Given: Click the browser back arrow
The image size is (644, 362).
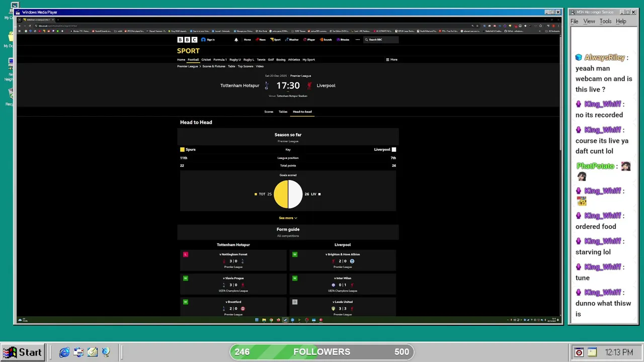Looking at the screenshot, I should [x=20, y=26].
